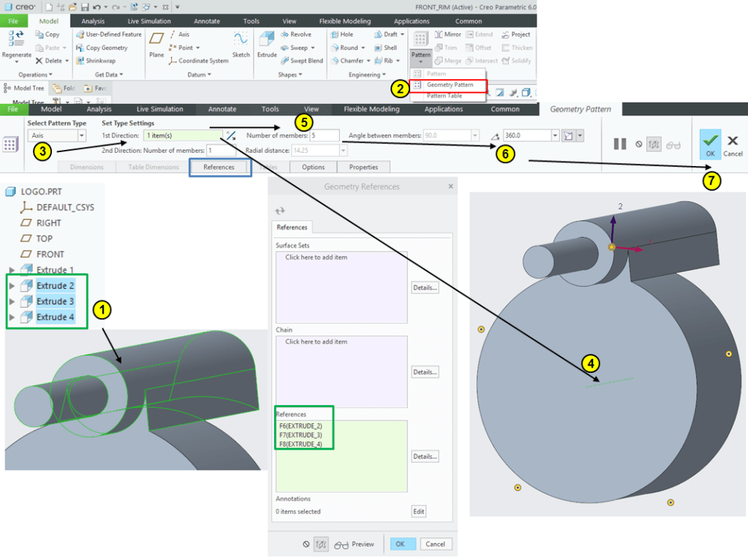Select the Sketch tool in Datum group
Image resolution: width=748 pixels, height=560 pixels.
click(x=241, y=43)
